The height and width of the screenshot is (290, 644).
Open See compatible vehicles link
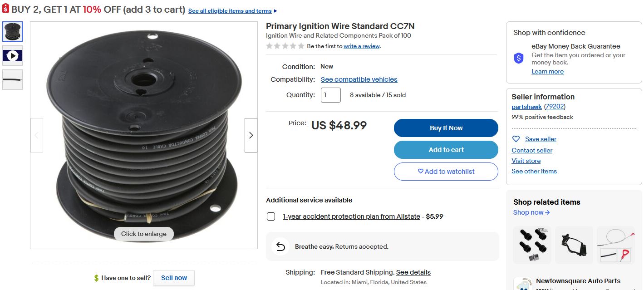point(359,79)
